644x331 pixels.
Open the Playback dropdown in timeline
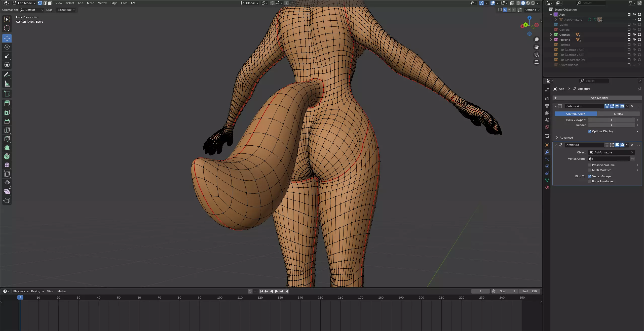(x=21, y=291)
